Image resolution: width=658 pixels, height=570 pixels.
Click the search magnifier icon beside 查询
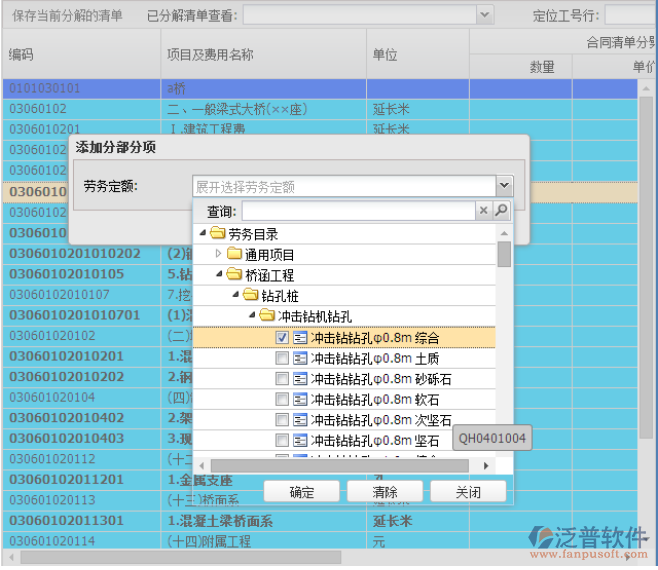click(502, 211)
